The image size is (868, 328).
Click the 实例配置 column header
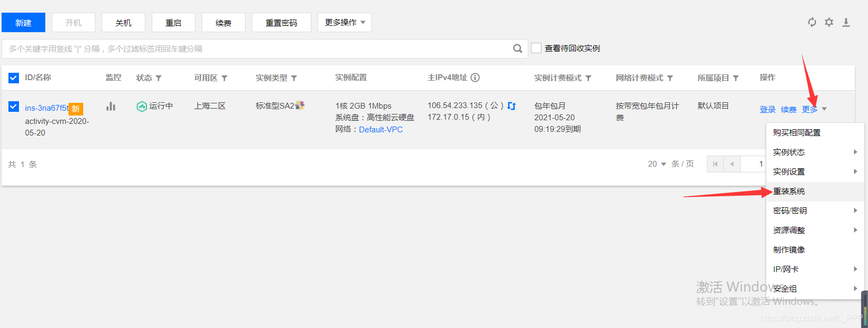[x=351, y=78]
